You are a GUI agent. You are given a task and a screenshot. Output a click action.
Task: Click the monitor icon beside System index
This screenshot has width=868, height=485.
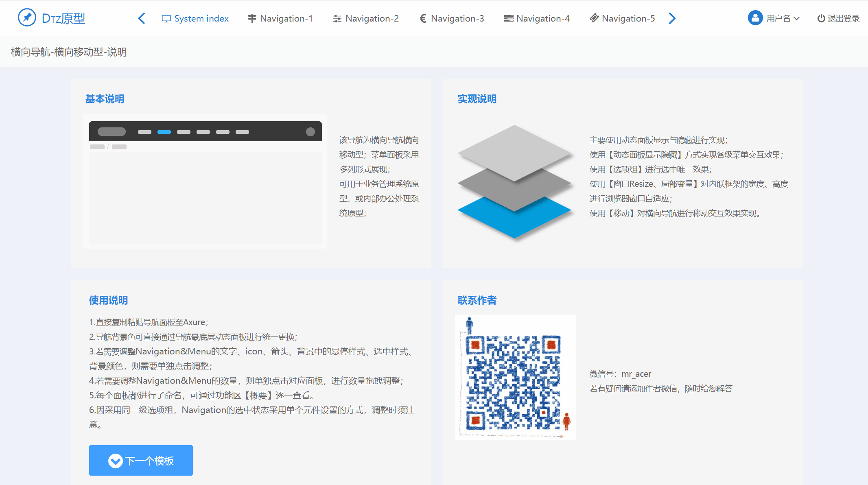(x=166, y=19)
